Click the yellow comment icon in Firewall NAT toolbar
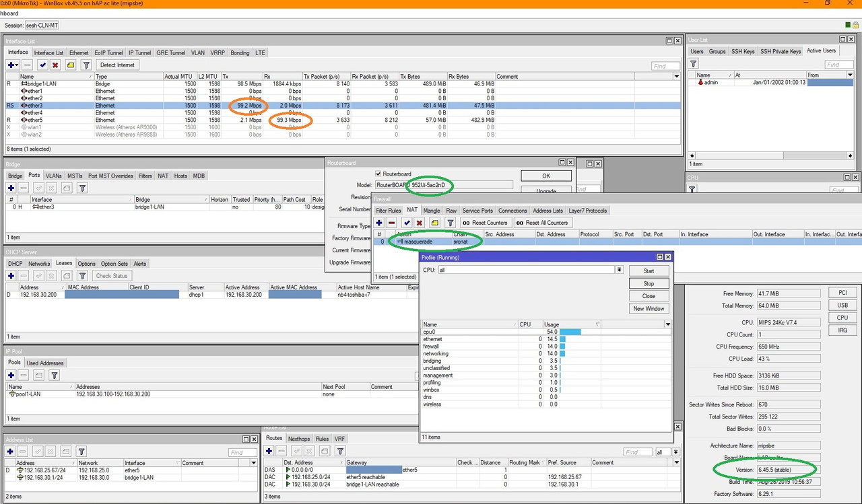This screenshot has height=504, width=862. (x=435, y=223)
